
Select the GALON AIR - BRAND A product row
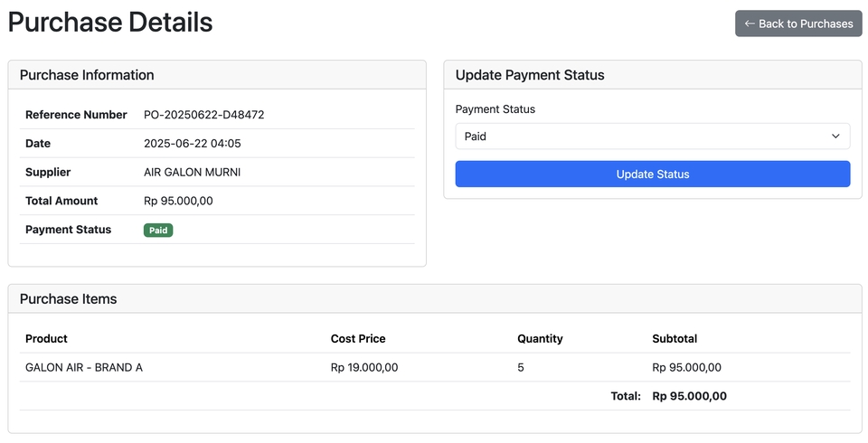point(84,367)
